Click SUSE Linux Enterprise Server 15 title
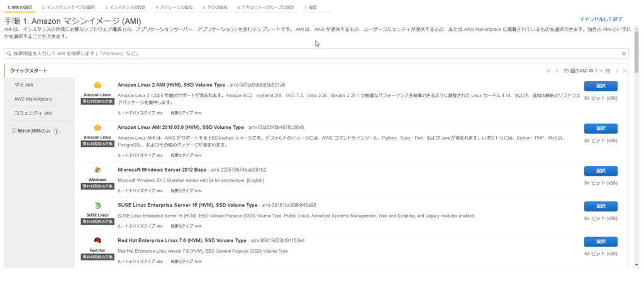The height and width of the screenshot is (288, 644). tap(187, 205)
